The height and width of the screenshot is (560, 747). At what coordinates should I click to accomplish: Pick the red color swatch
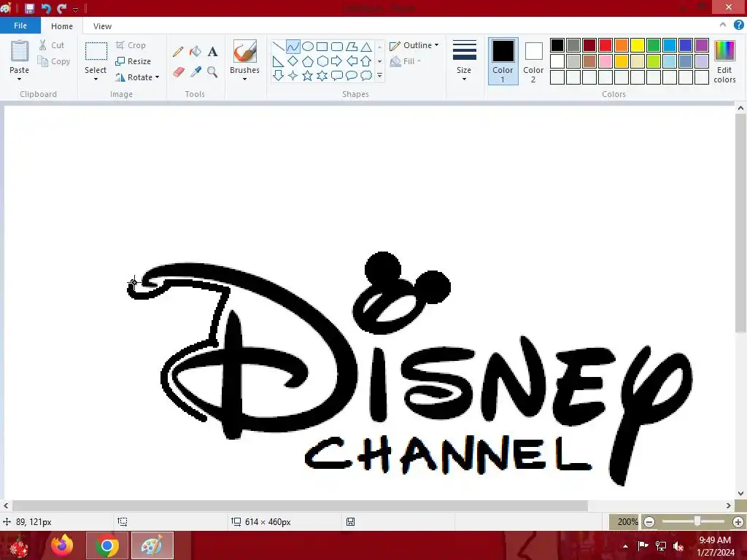coord(605,45)
